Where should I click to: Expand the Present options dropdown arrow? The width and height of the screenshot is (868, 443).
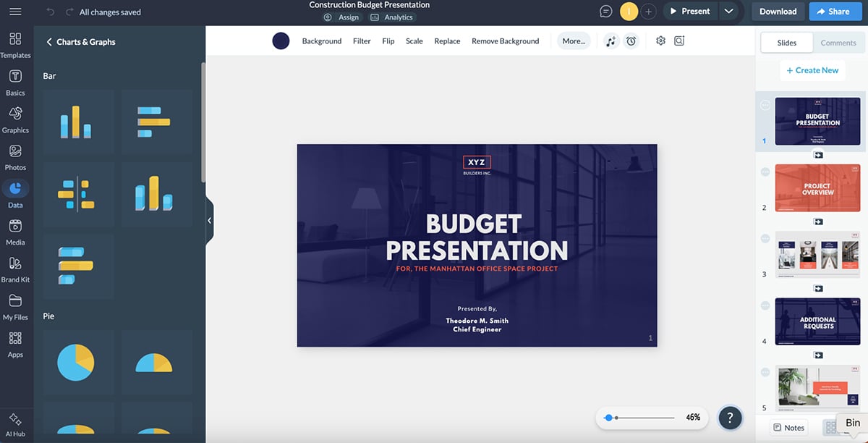728,12
